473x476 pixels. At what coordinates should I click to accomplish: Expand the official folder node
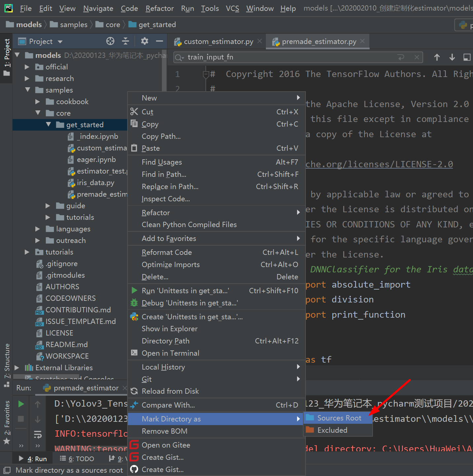point(27,67)
